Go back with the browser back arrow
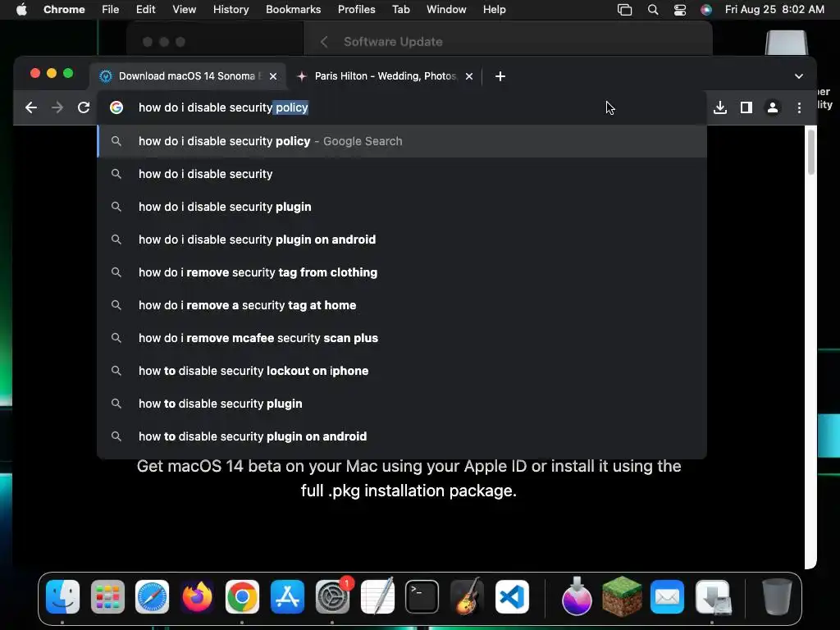Screen dimensions: 840x630 (x=31, y=107)
